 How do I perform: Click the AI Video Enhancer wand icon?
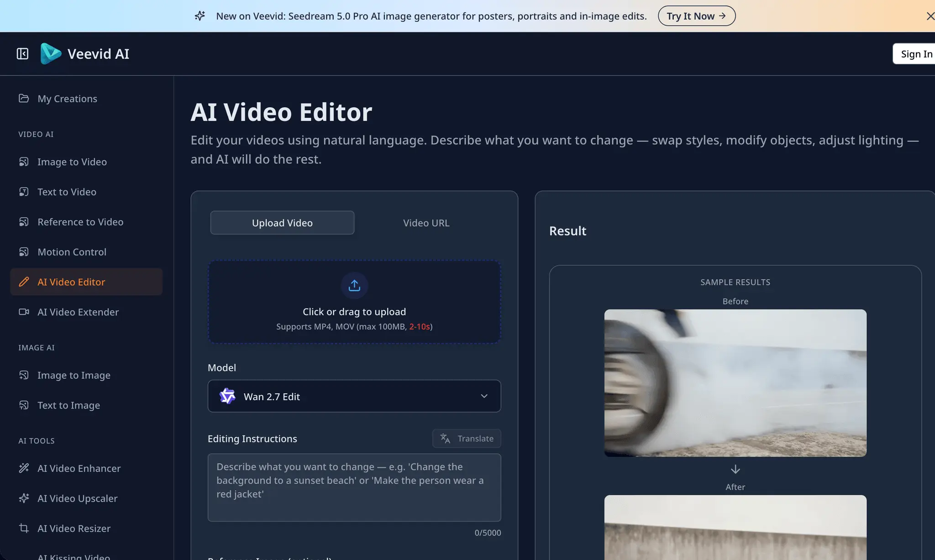point(24,468)
